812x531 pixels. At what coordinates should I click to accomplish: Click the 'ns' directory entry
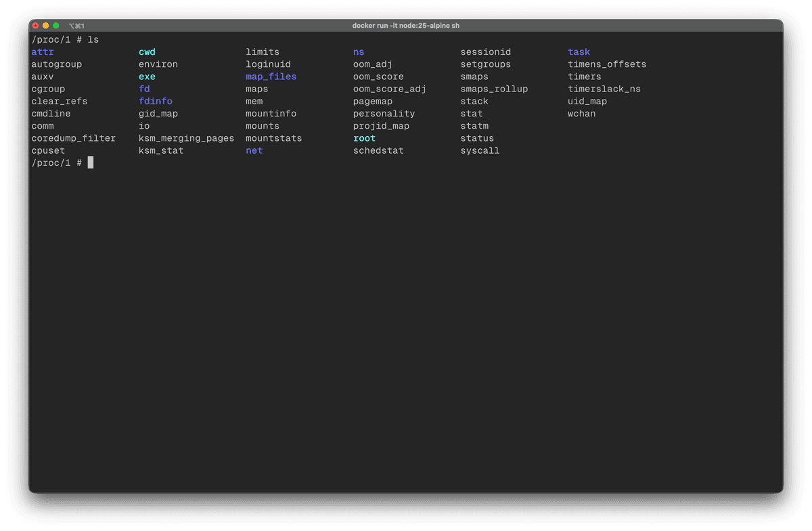tap(359, 52)
